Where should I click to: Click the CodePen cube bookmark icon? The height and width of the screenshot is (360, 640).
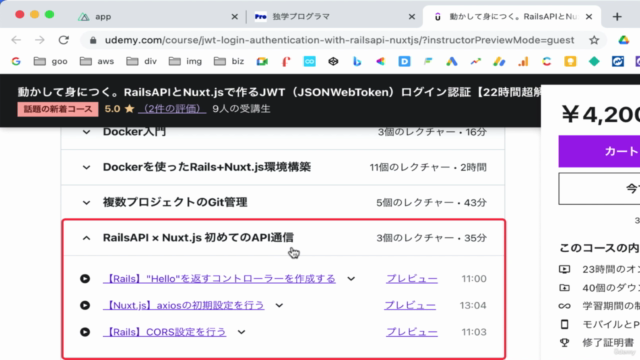click(x=333, y=62)
